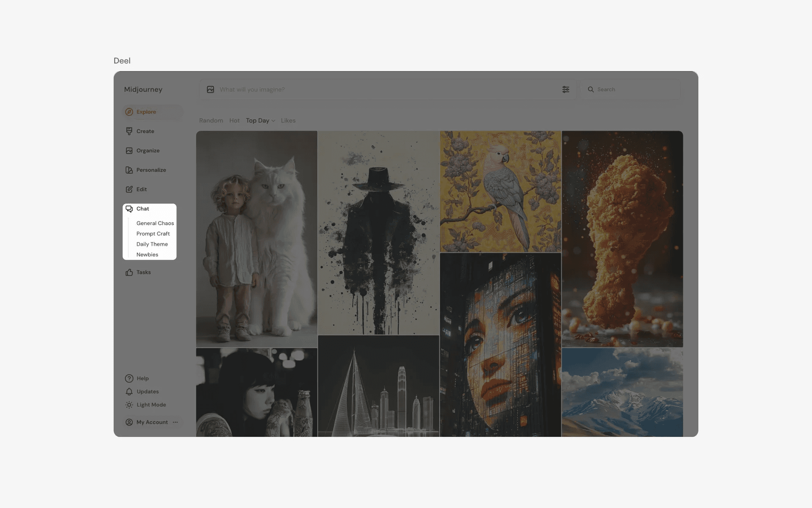Viewport: 812px width, 508px height.
Task: Click the Edit pencil icon
Action: coord(129,189)
